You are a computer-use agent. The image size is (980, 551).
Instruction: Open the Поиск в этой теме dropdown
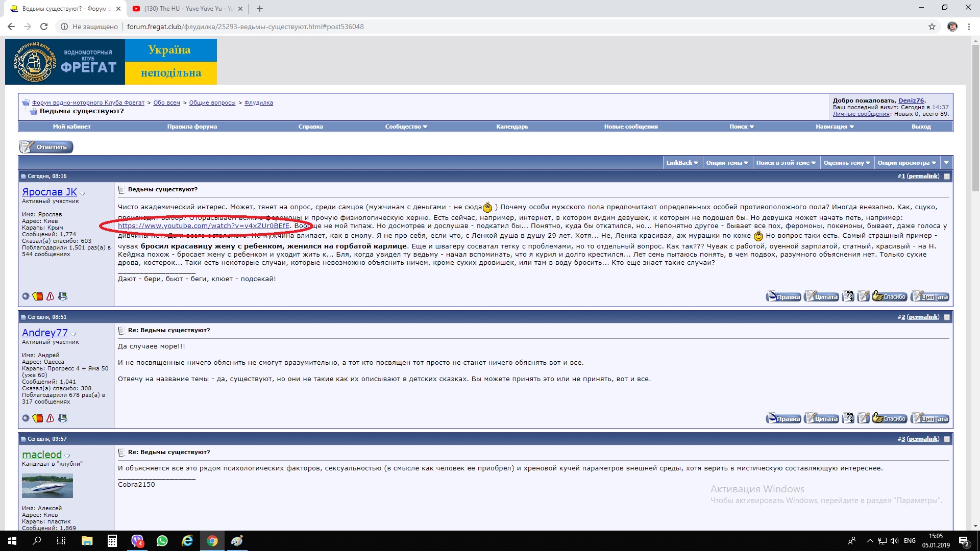point(786,163)
